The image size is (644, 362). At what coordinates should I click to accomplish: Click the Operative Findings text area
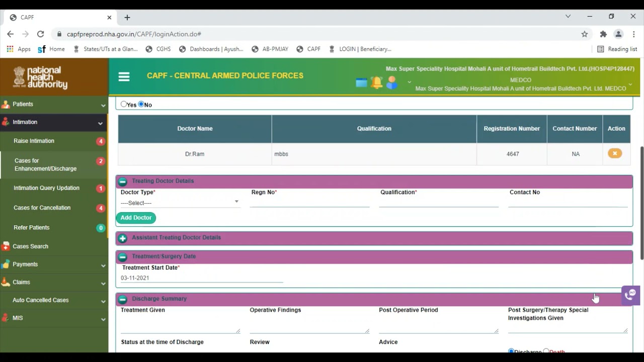point(309,324)
